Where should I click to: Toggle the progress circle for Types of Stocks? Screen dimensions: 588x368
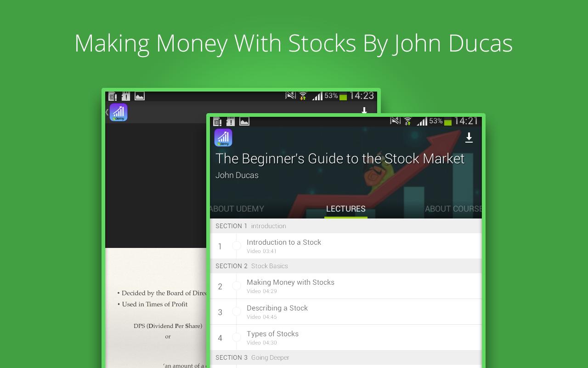pos(237,337)
